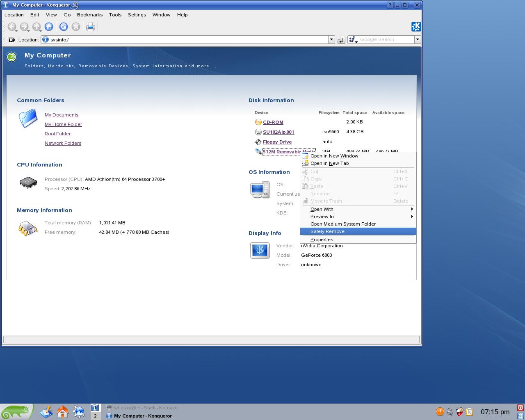The width and height of the screenshot is (525, 420).
Task: Open the Location menu
Action: point(14,15)
